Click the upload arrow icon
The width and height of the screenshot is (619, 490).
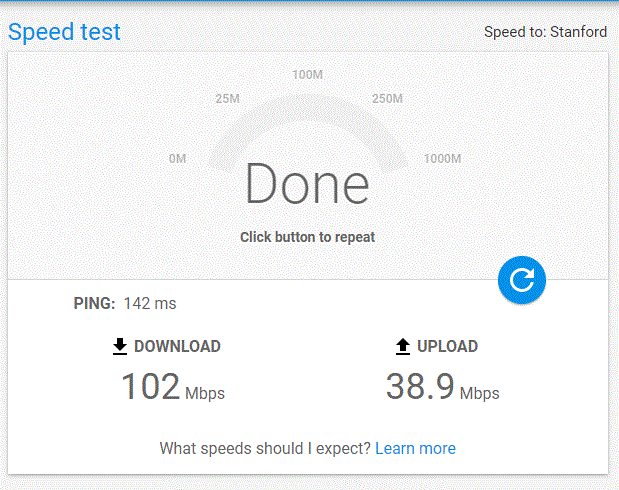[x=403, y=346]
